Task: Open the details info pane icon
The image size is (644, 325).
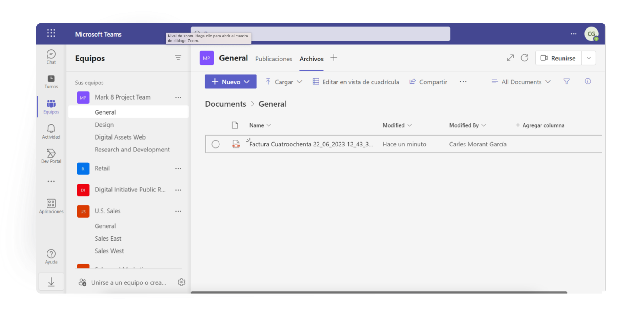Action: 587,82
